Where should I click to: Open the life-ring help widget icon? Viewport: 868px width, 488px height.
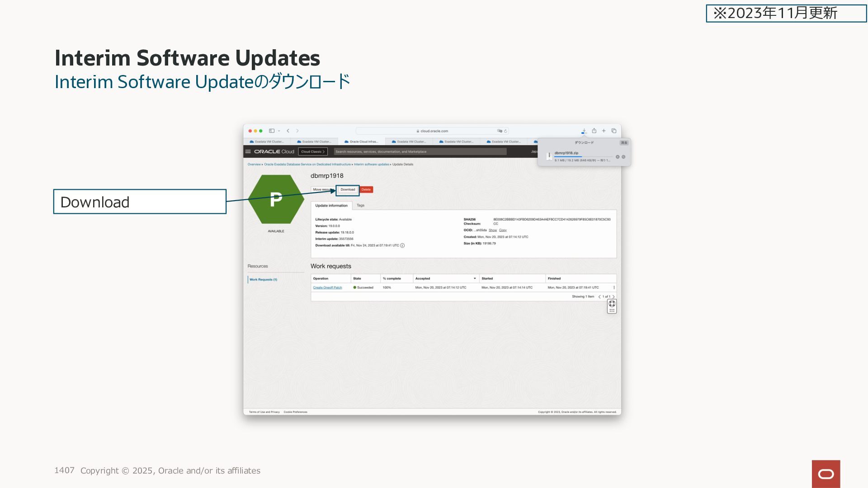click(x=612, y=304)
